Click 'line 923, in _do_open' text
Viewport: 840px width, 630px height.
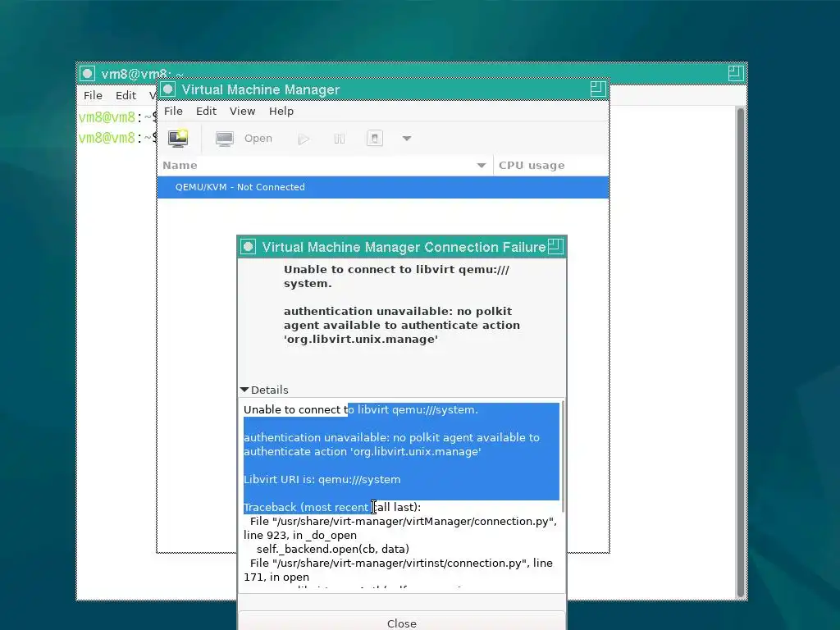(x=300, y=535)
